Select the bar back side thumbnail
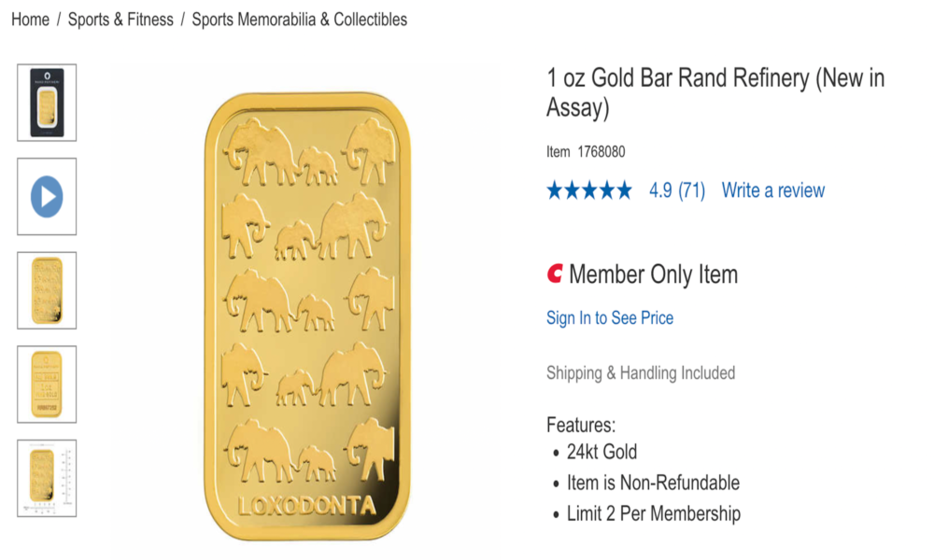Screen dimensions: 934x560 pos(47,384)
